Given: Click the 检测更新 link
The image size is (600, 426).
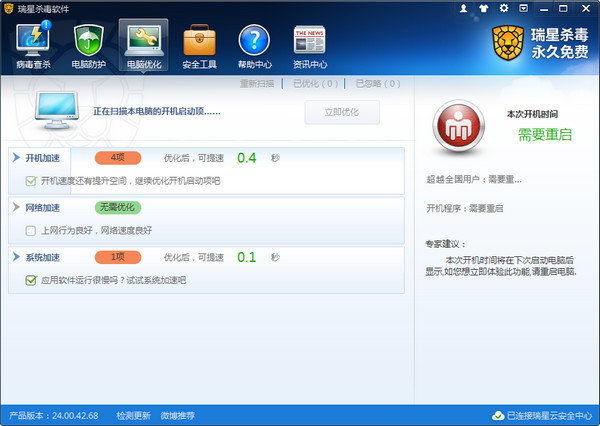Looking at the screenshot, I should [x=133, y=415].
